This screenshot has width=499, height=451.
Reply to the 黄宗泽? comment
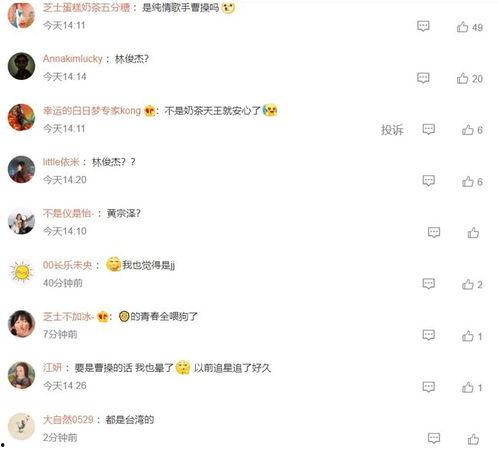point(434,233)
